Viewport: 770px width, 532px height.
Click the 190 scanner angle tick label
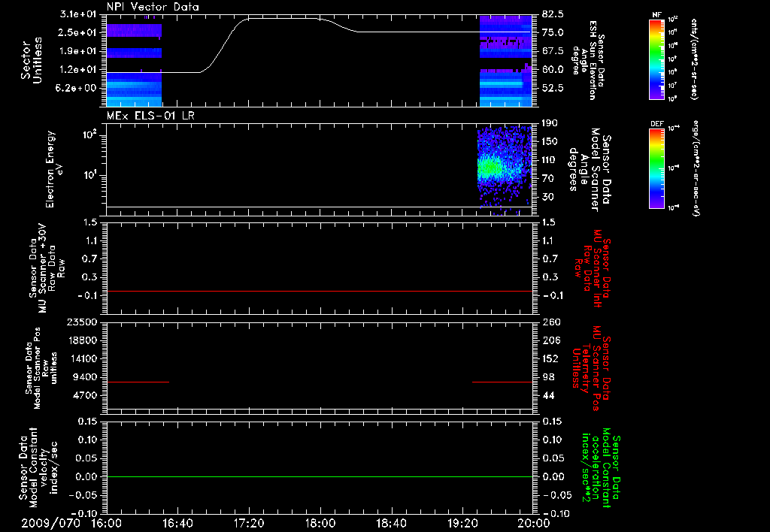[x=550, y=123]
